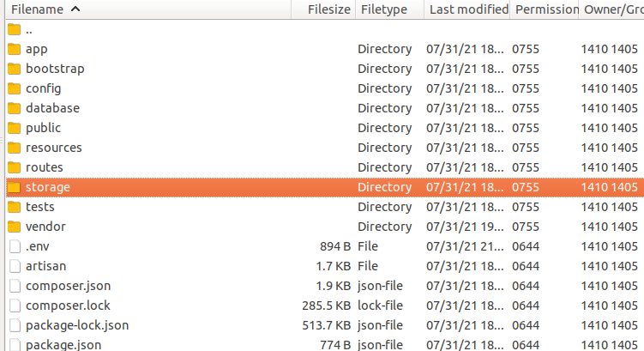Sort by the Filesize column header
Viewport: 644px width, 351px height.
click(328, 9)
